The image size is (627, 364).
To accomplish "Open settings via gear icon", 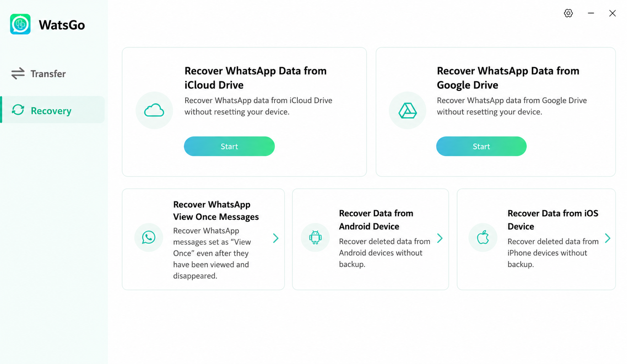I will [x=568, y=13].
